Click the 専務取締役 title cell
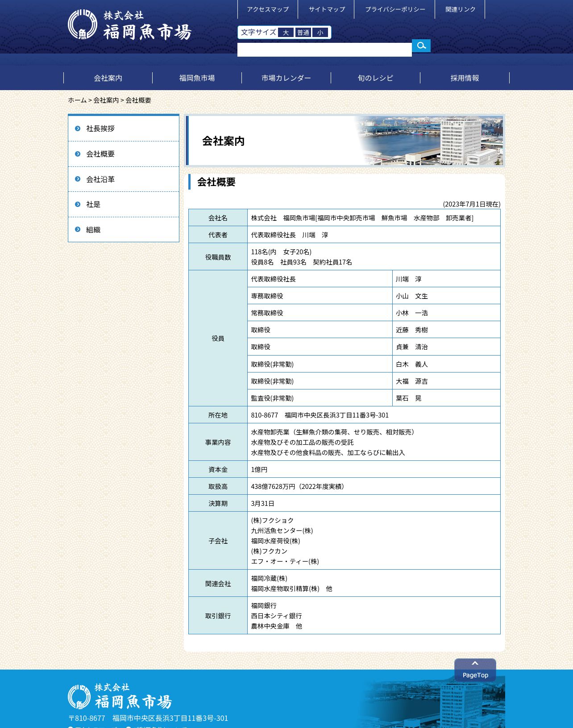Viewport: 573px width, 728px height. [x=320, y=296]
